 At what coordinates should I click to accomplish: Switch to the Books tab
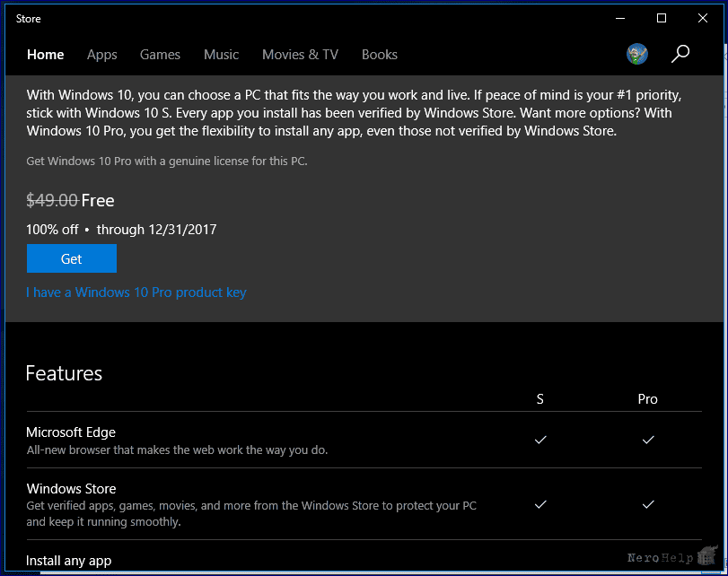(x=380, y=55)
